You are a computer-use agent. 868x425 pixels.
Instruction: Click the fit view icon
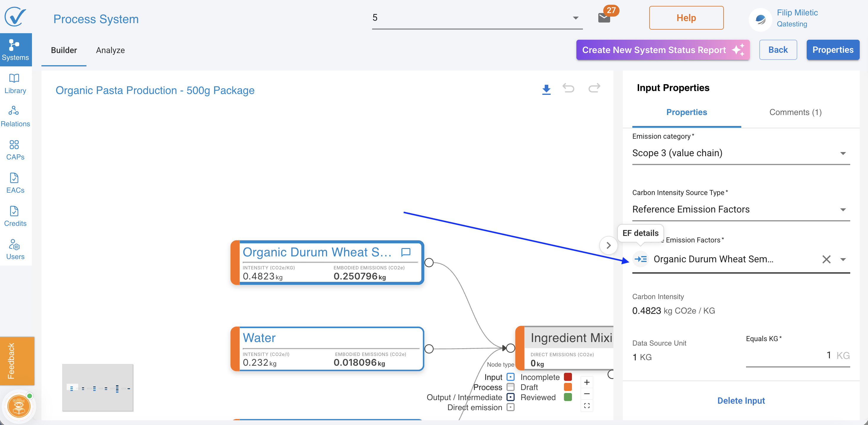click(587, 406)
